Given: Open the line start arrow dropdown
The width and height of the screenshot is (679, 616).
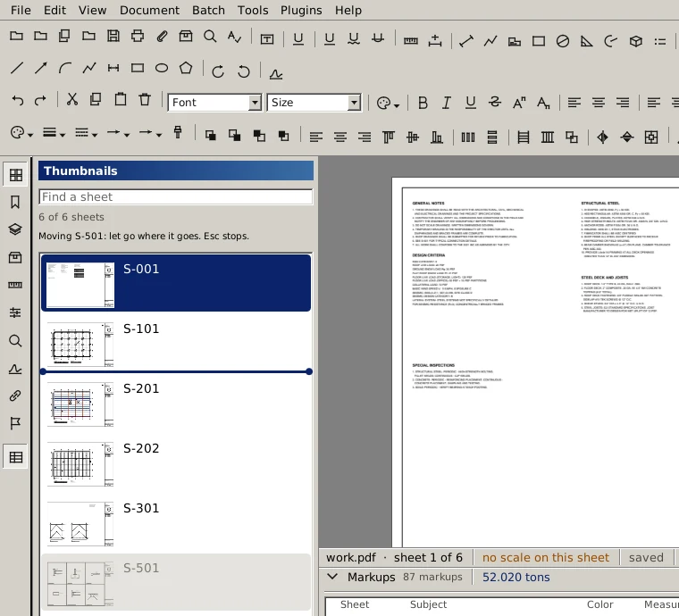Looking at the screenshot, I should pos(118,132).
